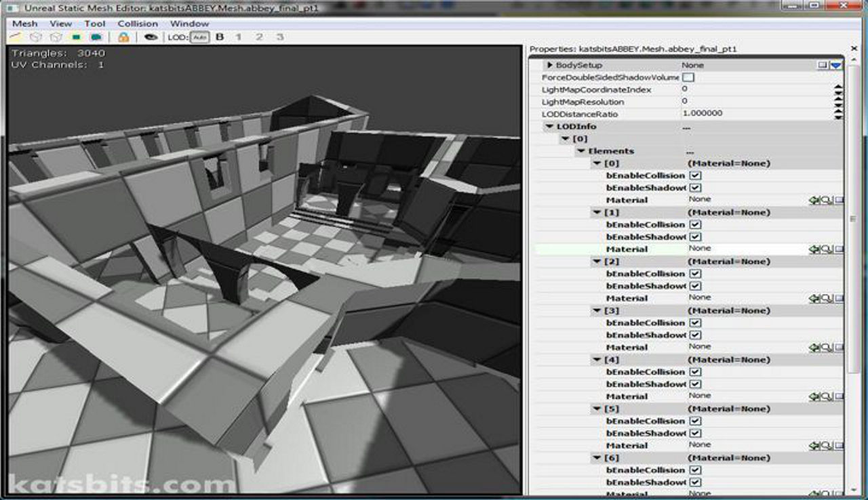
Task: Toggle the eye icon in the toolbar
Action: [x=151, y=37]
